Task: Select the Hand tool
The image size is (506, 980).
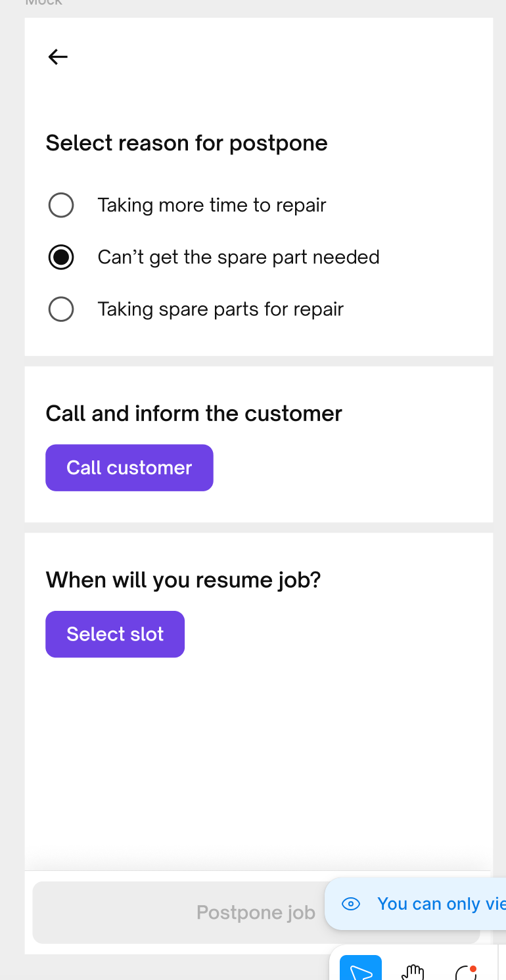Action: (x=413, y=971)
